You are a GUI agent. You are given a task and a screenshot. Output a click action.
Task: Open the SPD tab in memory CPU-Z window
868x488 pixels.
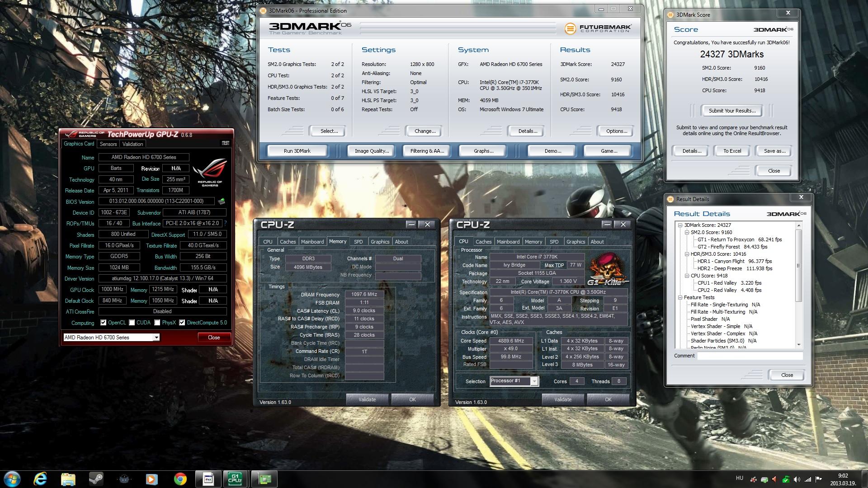pyautogui.click(x=359, y=242)
